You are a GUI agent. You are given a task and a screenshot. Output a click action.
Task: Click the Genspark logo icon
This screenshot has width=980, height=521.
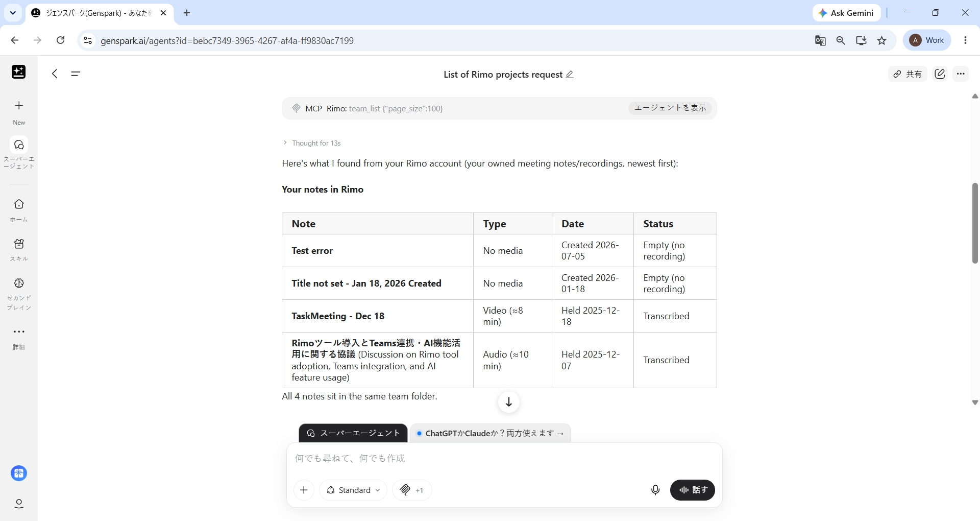[x=19, y=72]
